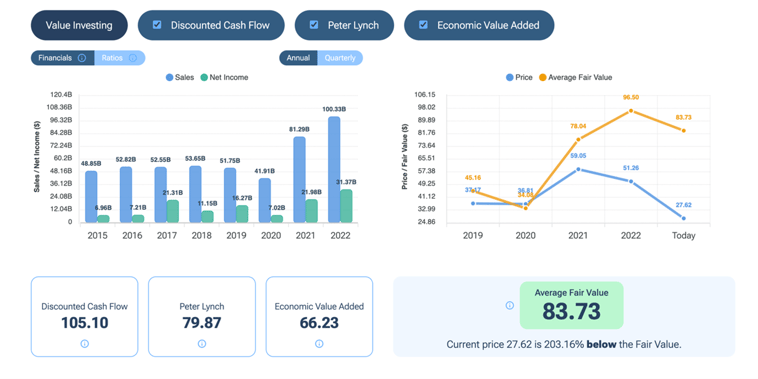The width and height of the screenshot is (758, 379).
Task: Click the 2022 fair value point 96.50
Action: [631, 111]
